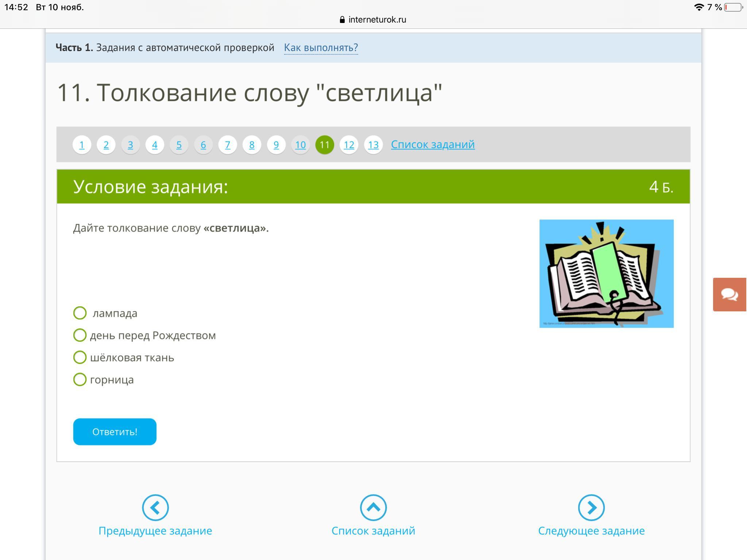The height and width of the screenshot is (560, 747).
Task: Choose "день перед Рождеством" radio option
Action: pyautogui.click(x=80, y=335)
